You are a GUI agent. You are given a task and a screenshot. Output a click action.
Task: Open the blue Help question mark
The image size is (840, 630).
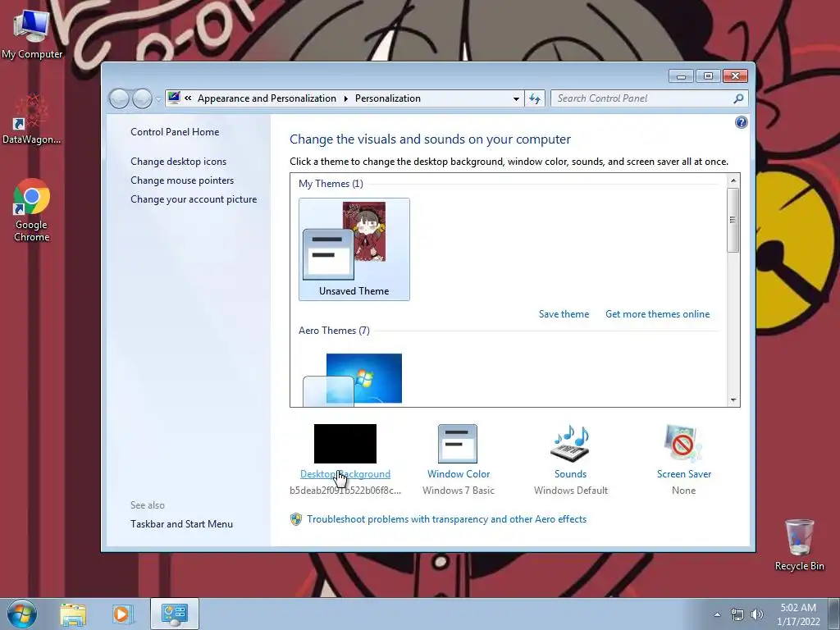pyautogui.click(x=741, y=123)
